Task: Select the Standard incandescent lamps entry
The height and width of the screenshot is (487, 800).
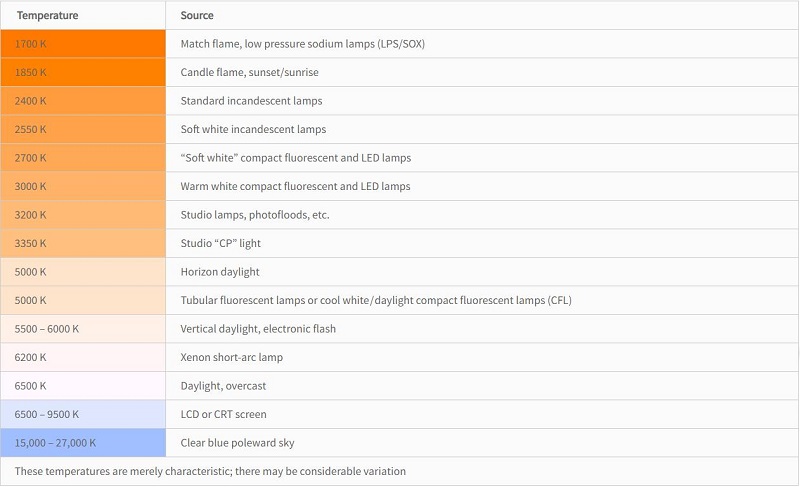Action: [252, 101]
